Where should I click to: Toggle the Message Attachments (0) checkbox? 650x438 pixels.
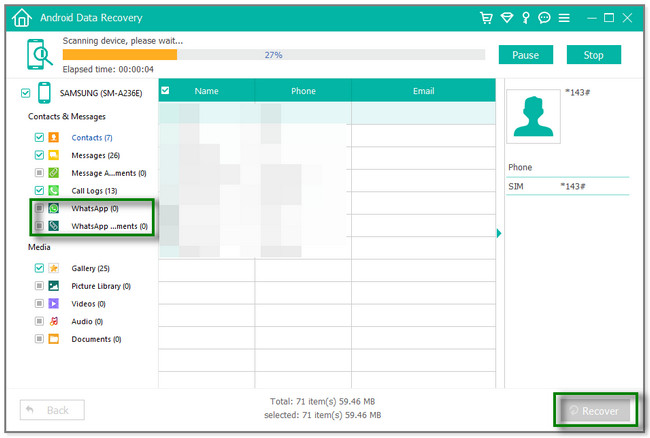(x=39, y=172)
